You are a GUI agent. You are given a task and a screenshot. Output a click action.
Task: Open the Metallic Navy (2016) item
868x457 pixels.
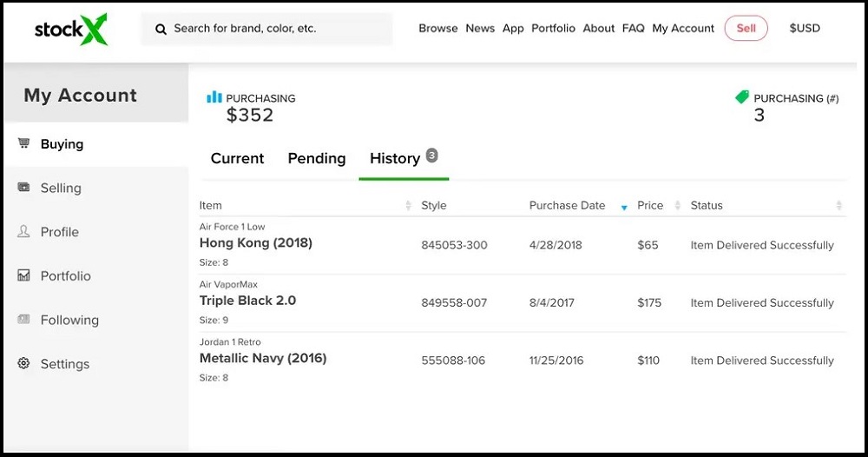pyautogui.click(x=263, y=358)
